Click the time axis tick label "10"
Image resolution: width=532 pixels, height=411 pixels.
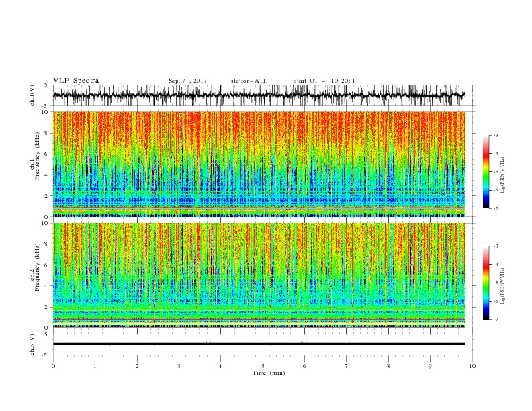click(x=472, y=366)
